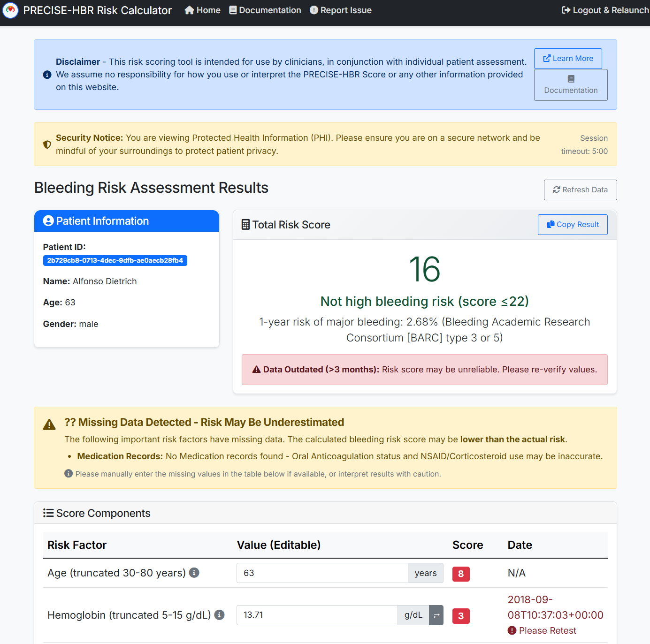This screenshot has height=644, width=650.
Task: Click the security notice shield icon
Action: [x=47, y=144]
